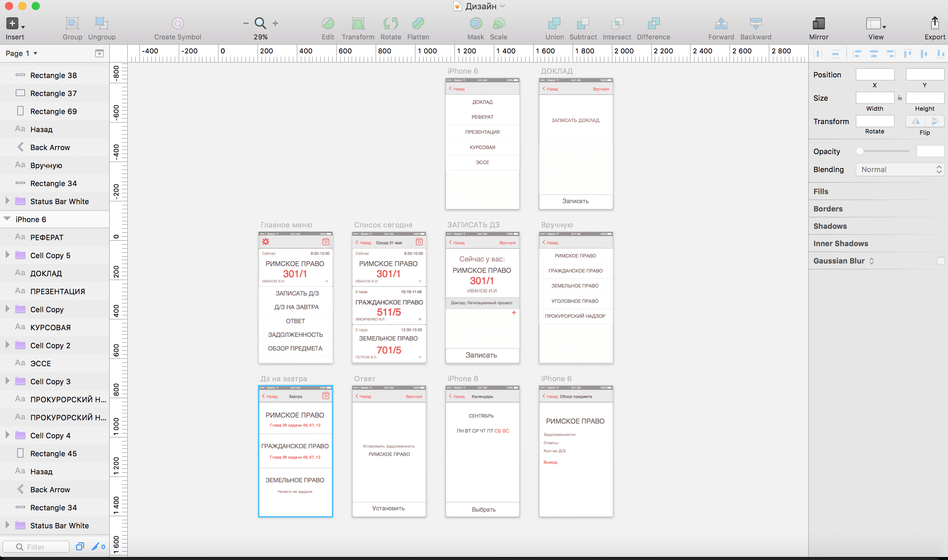948x560 pixels.
Task: Toggle the show pages list button
Action: 99,53
